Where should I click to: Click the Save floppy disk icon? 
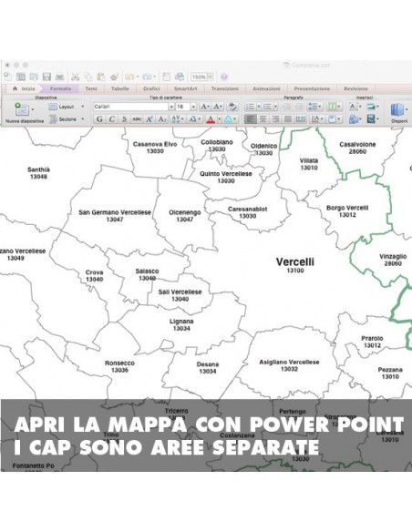click(46, 77)
